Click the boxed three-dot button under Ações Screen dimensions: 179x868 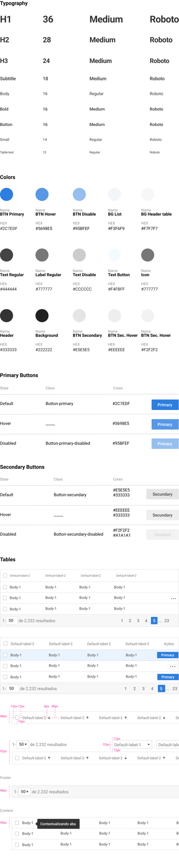173,666
